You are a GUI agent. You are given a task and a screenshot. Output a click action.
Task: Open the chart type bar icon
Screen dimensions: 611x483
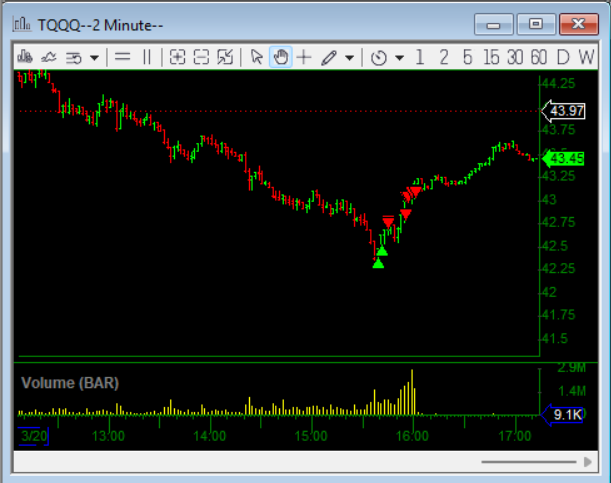[x=25, y=57]
